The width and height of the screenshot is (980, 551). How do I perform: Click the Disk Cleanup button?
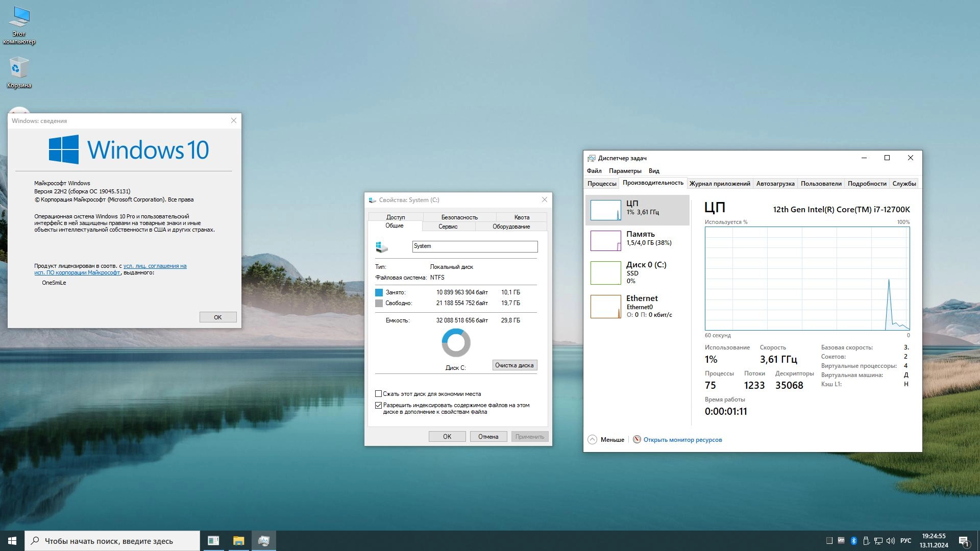click(x=514, y=365)
